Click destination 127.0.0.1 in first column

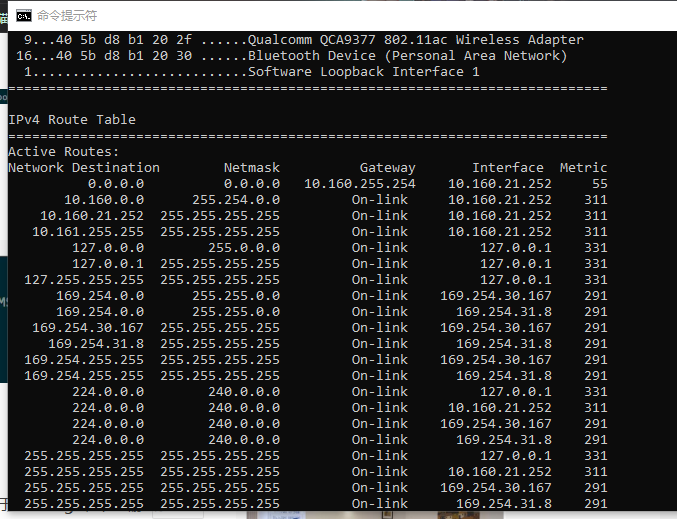[108, 264]
